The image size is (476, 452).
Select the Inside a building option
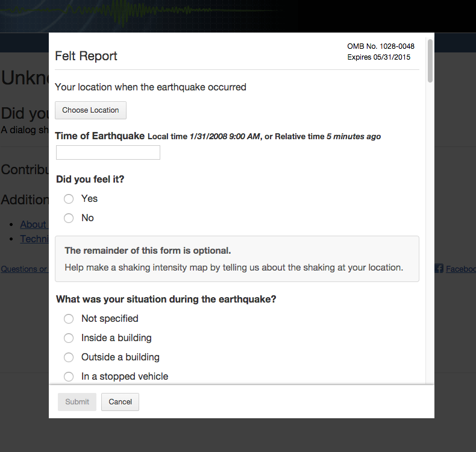click(x=69, y=338)
